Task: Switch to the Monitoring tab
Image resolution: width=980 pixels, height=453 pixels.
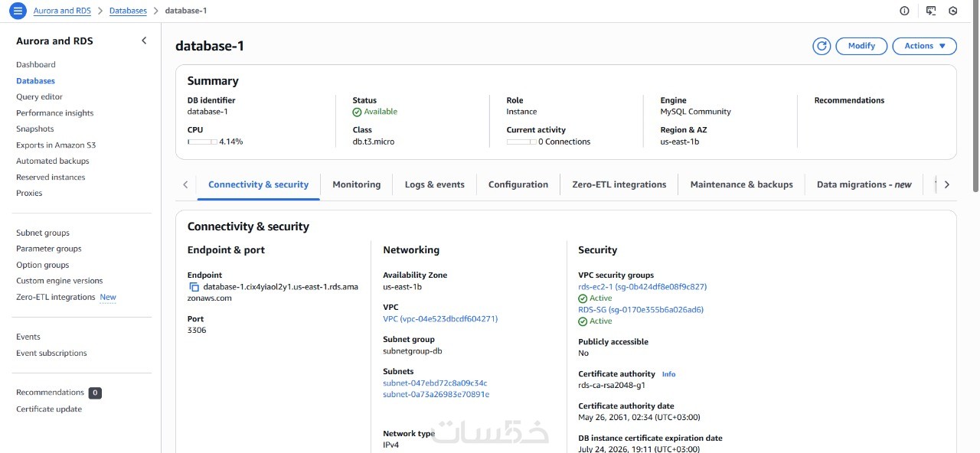Action: [x=356, y=184]
